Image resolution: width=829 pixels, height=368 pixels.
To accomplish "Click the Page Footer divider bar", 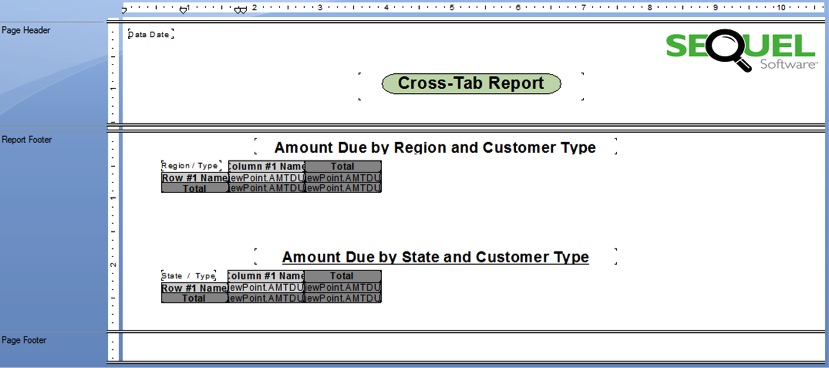I will click(466, 332).
